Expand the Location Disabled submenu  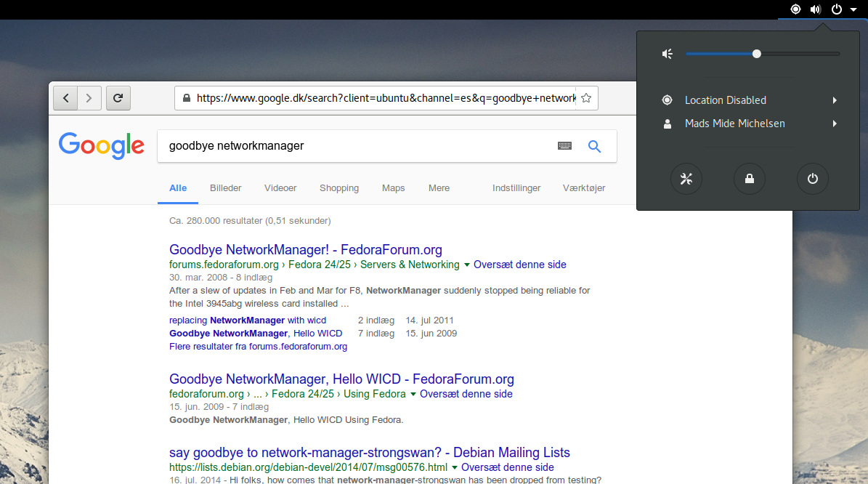(835, 100)
